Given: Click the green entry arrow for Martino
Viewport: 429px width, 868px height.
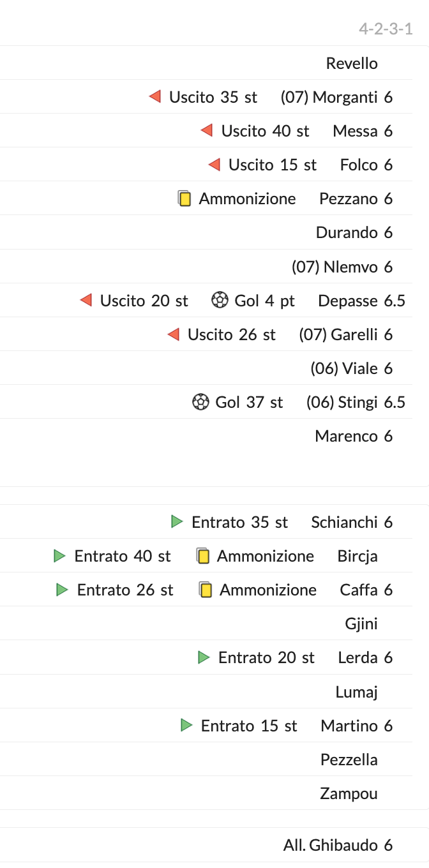Looking at the screenshot, I should pos(186,725).
